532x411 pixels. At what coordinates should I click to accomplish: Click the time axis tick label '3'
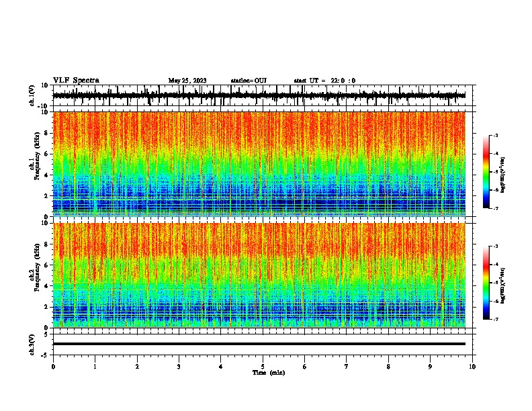[x=179, y=367]
